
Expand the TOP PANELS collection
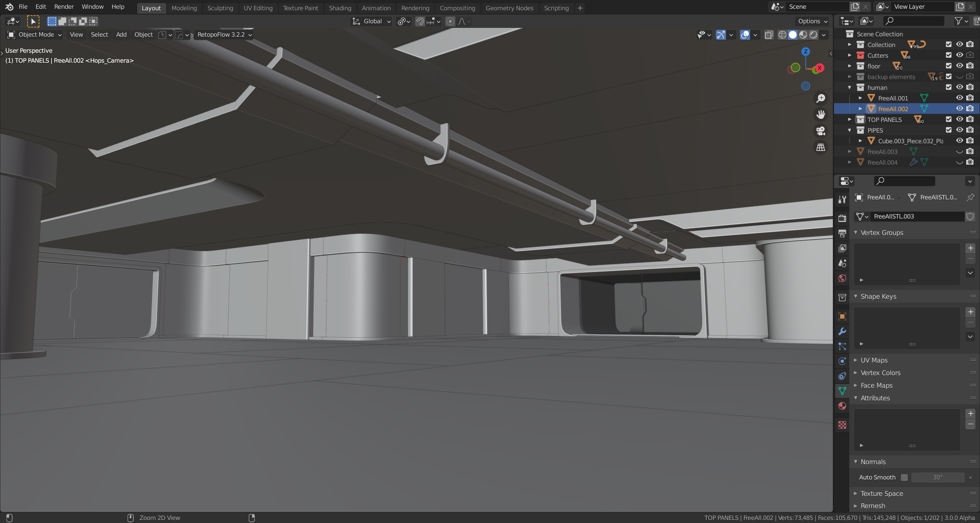(850, 120)
